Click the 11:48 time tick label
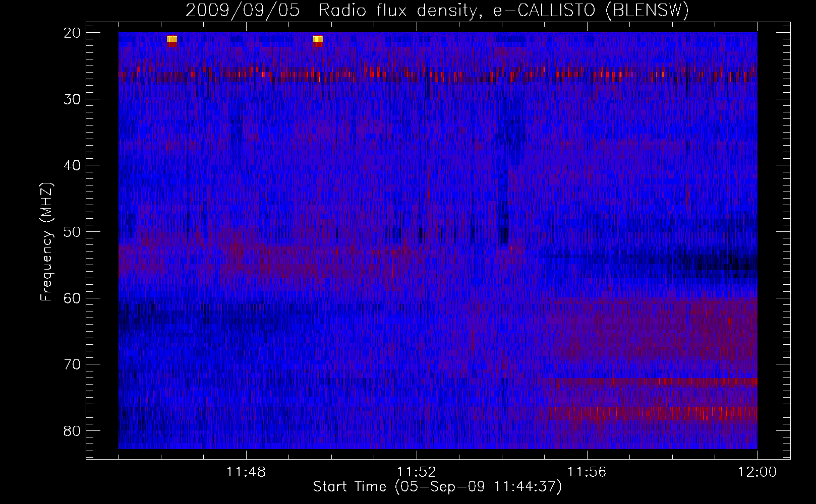 246,472
